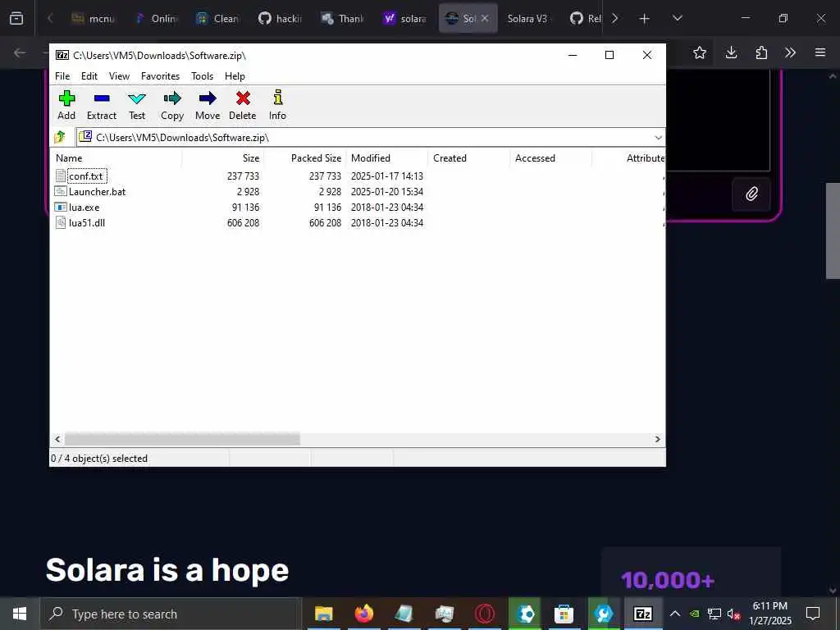The height and width of the screenshot is (630, 840).
Task: Click right arrow of horizontal scrollbar
Action: tap(657, 440)
